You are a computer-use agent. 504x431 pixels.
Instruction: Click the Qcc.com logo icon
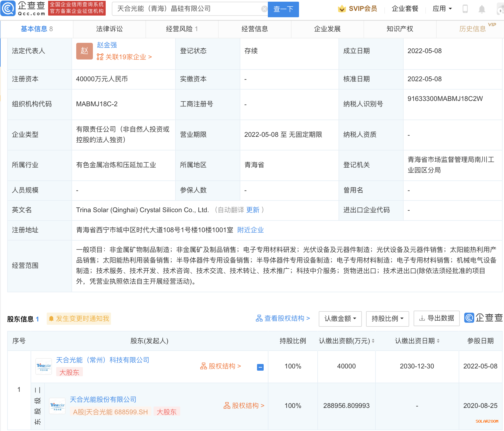point(8,9)
